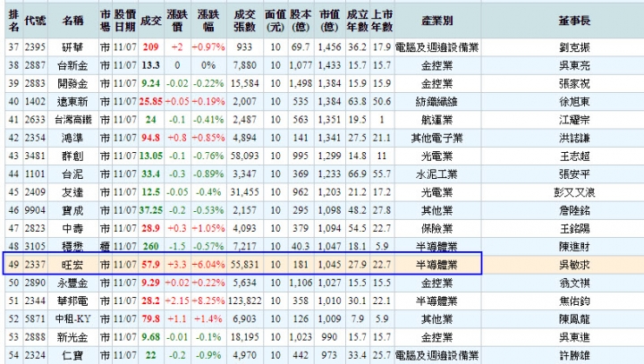Screen dimensions: 644x364
Task: Open 永豐金 stock name link
Action: click(x=72, y=283)
